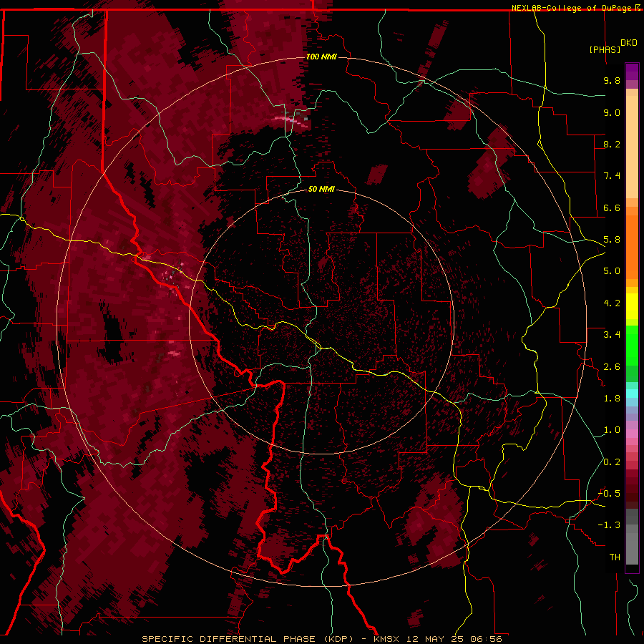This screenshot has width=644, height=644.
Task: Pick the bright green color bar segment
Action: [632, 346]
